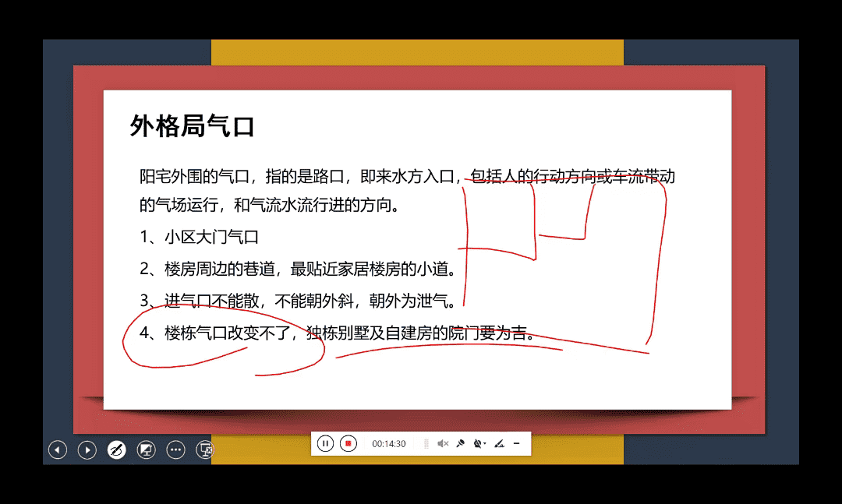This screenshot has width=842, height=504.
Task: Click the screen icon right of the pen tool
Action: point(146,449)
